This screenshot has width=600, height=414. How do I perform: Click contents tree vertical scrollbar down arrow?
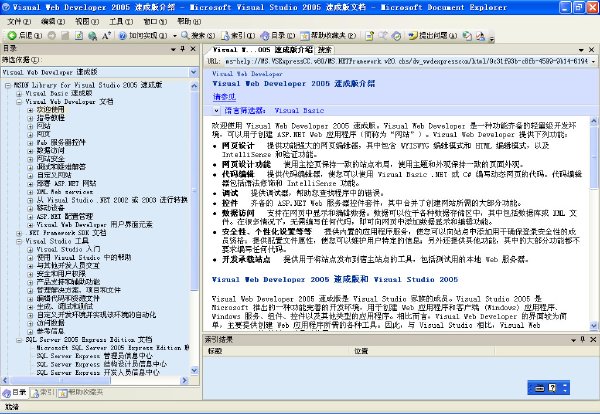tap(194, 370)
